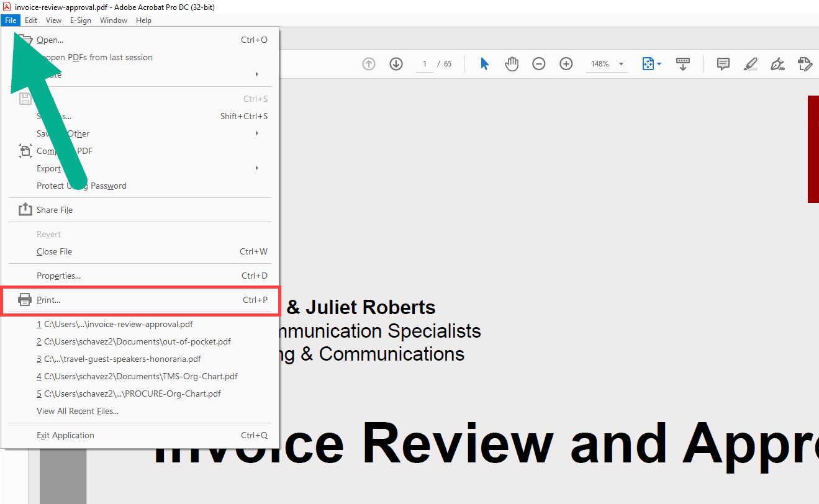Open Properties... from File menu

coord(140,276)
